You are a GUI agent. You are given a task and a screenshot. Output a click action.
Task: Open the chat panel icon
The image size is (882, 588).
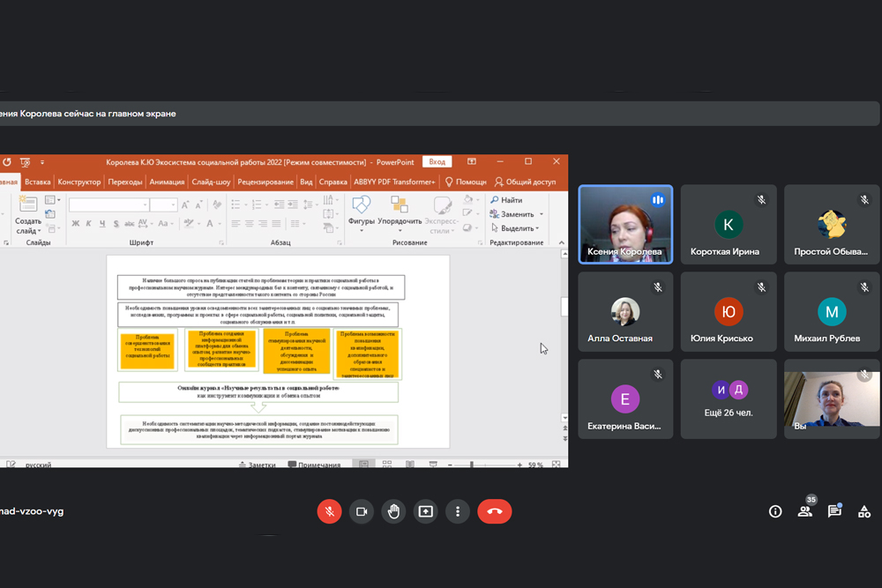pyautogui.click(x=834, y=511)
